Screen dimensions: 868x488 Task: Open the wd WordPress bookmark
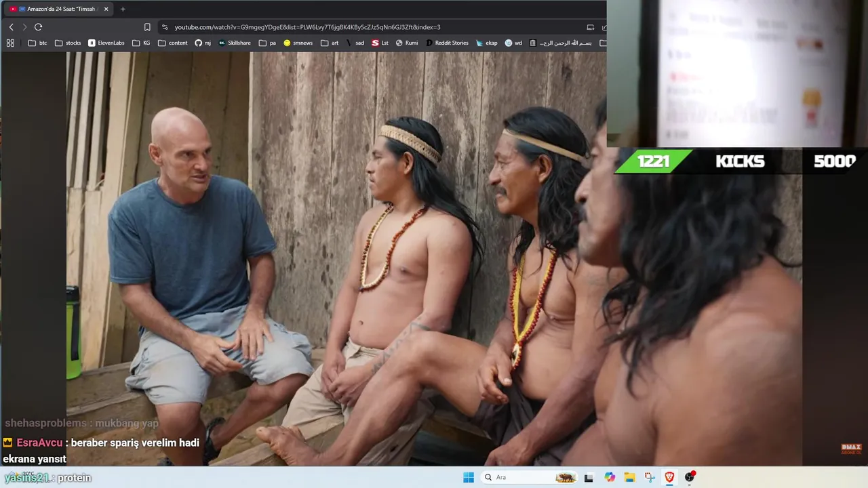pyautogui.click(x=513, y=43)
